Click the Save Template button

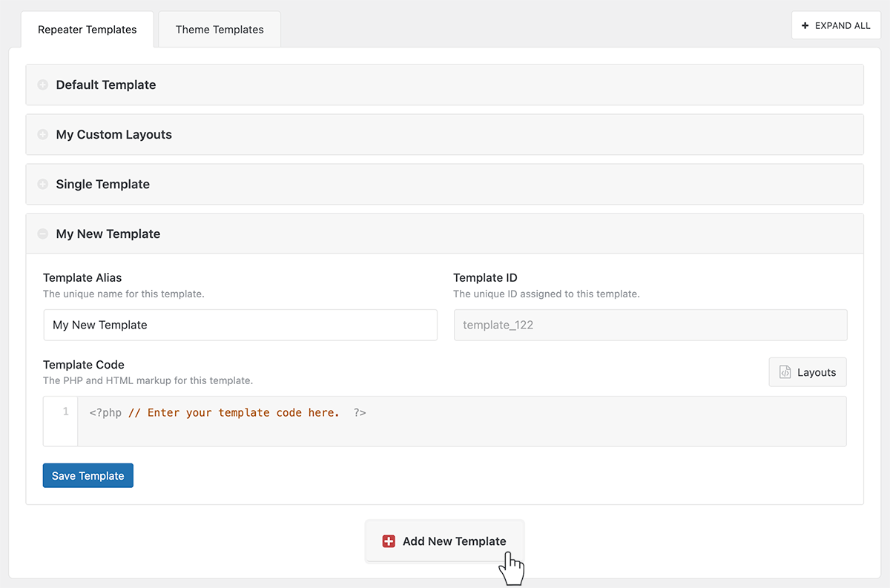(x=88, y=475)
